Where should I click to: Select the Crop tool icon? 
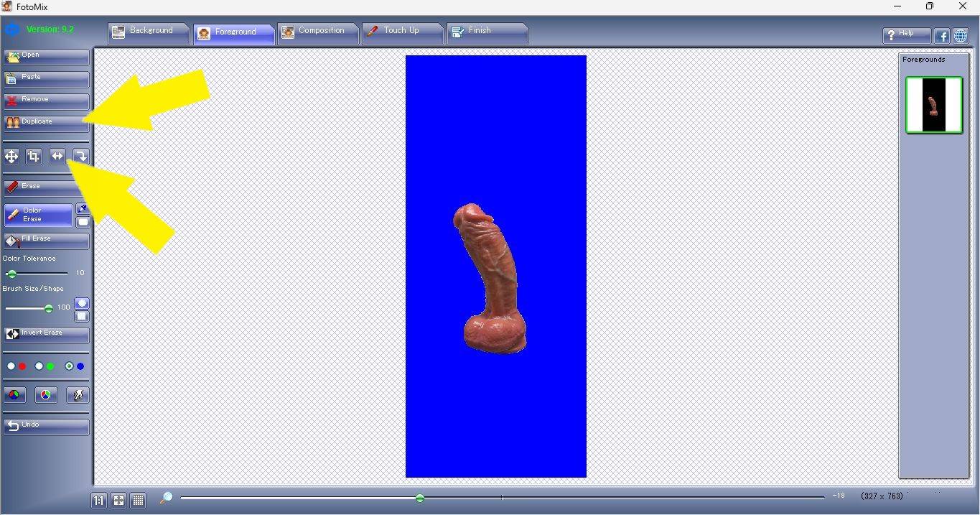click(34, 156)
